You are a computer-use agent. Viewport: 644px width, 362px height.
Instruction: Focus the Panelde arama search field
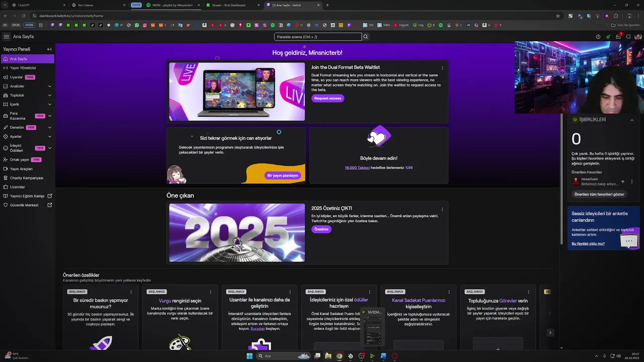318,37
